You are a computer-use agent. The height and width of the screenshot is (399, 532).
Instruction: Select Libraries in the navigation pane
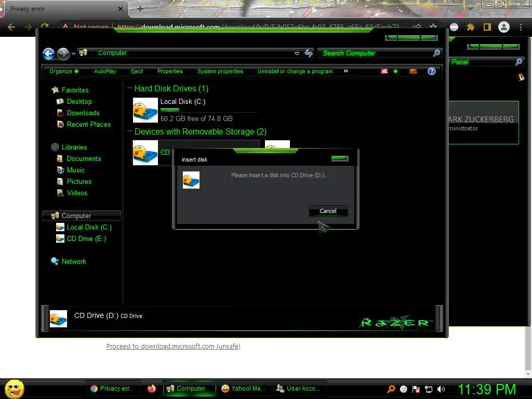pos(74,147)
